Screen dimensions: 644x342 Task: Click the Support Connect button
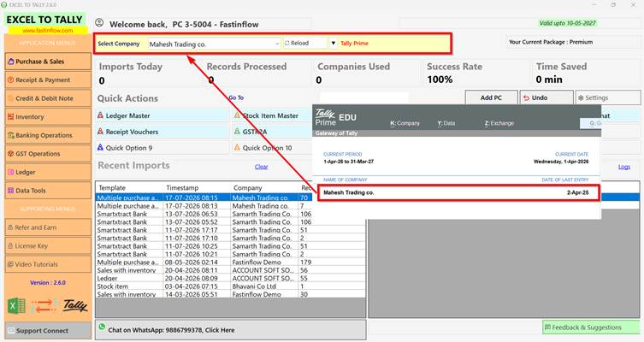(x=48, y=331)
